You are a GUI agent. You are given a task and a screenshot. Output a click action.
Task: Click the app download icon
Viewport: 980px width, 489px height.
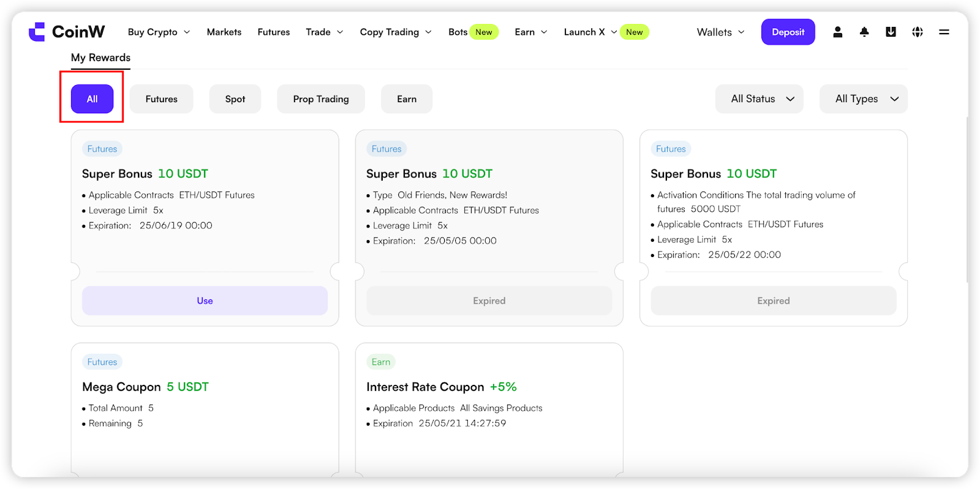[891, 32]
